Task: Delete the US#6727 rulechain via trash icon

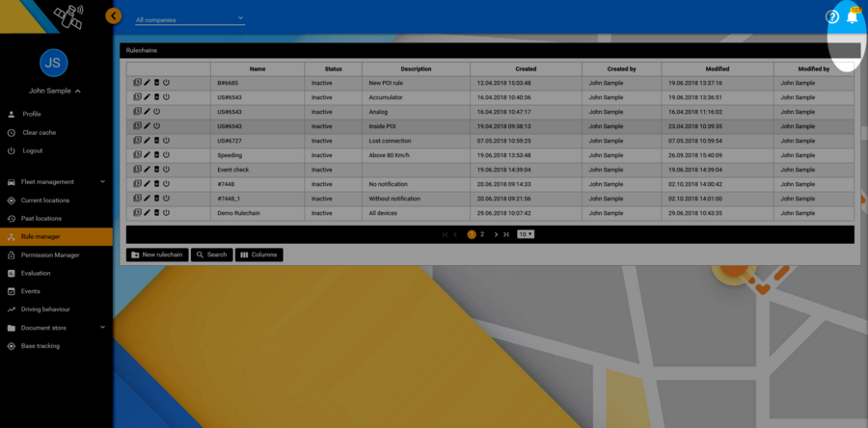Action: pyautogui.click(x=157, y=141)
